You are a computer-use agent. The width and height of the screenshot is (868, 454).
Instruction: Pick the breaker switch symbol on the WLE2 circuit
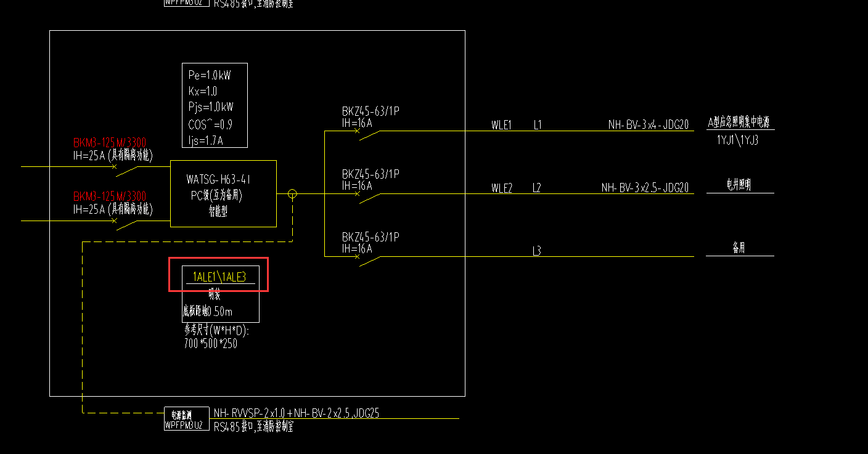(368, 197)
